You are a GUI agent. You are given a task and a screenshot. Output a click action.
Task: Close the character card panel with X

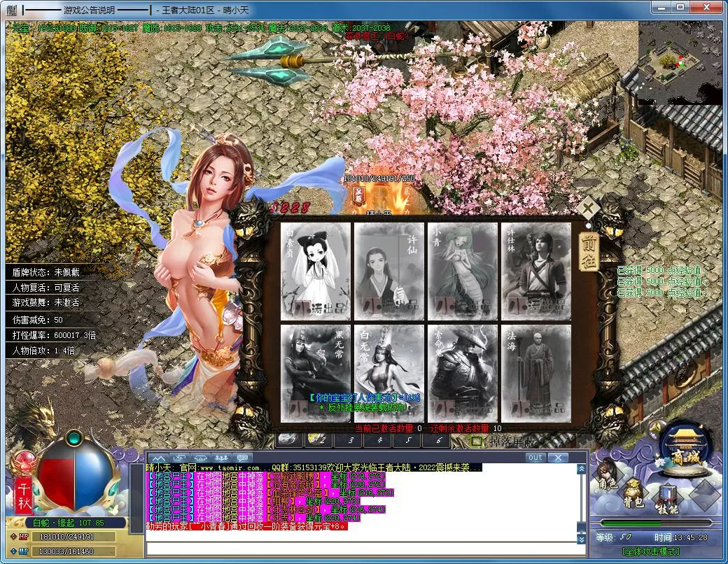tap(588, 207)
